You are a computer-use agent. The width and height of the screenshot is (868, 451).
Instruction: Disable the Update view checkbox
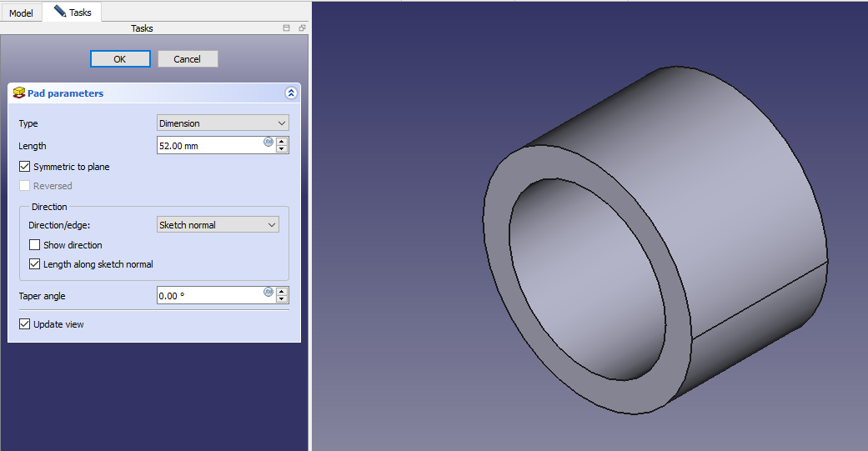(x=25, y=324)
